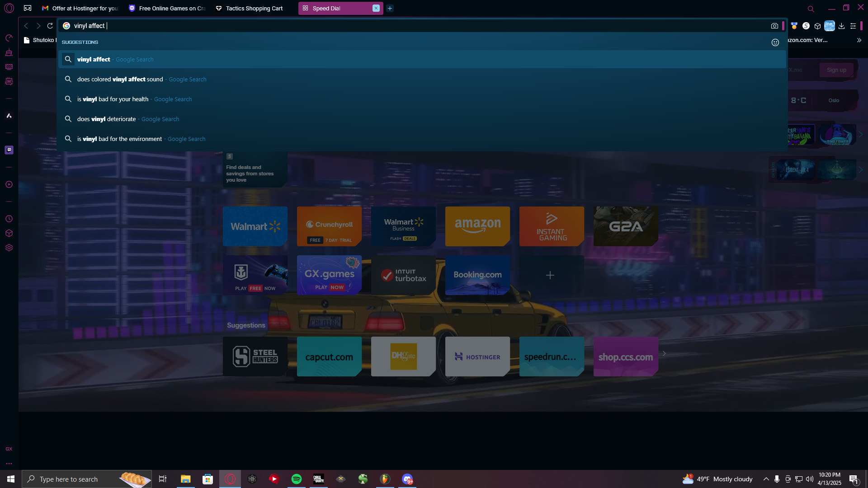Click the smiley feedback icon in suggestions

(x=775, y=42)
